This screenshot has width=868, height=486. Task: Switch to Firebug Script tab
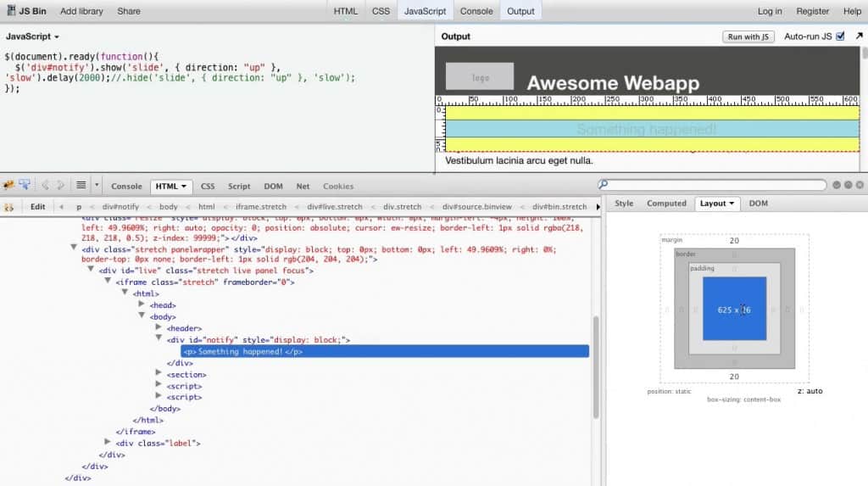click(239, 187)
